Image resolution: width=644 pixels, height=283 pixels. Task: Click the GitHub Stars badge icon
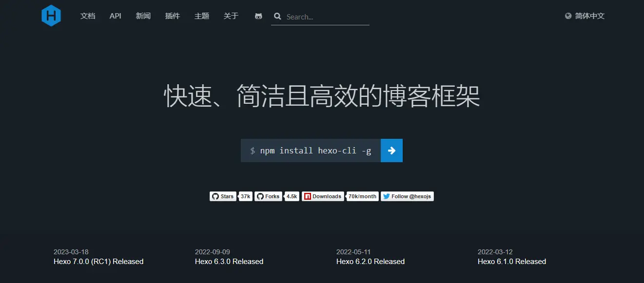215,196
